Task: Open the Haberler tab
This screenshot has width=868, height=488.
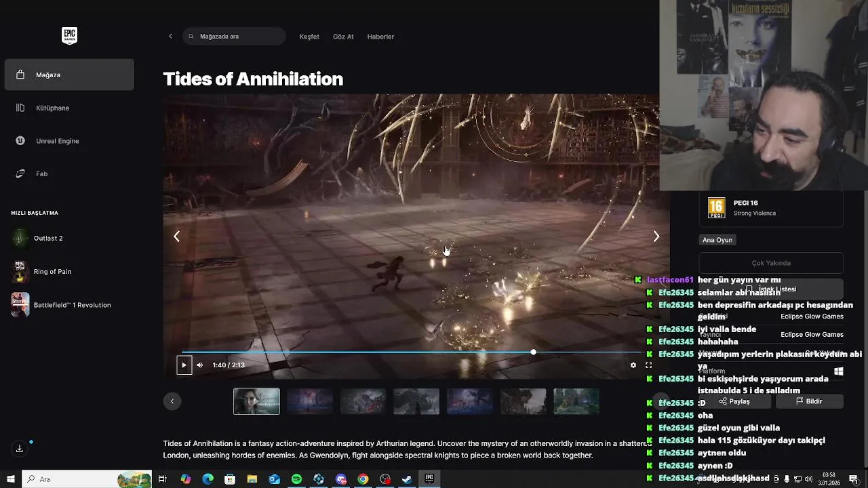Action: coord(380,37)
